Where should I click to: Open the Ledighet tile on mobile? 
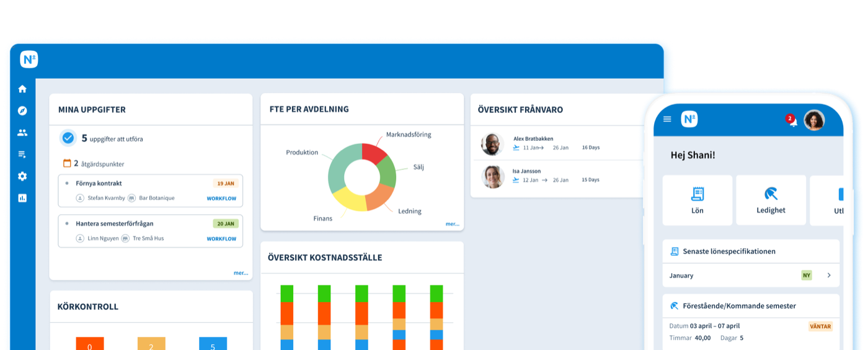[771, 200]
